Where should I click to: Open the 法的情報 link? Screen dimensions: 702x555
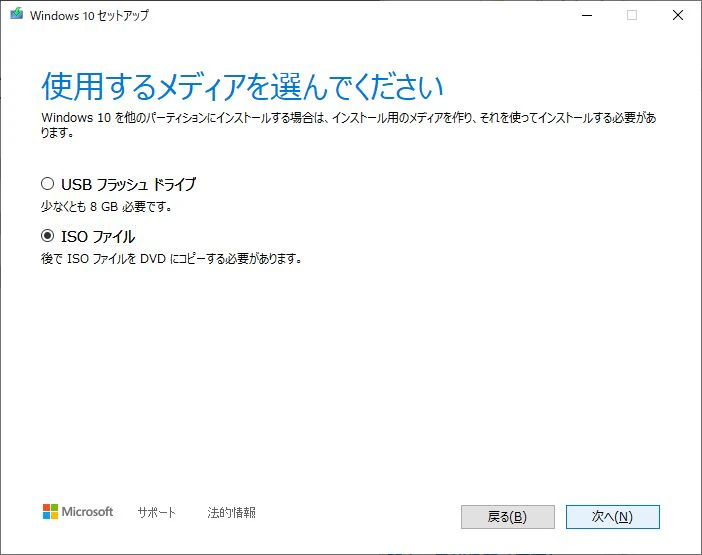pos(231,512)
